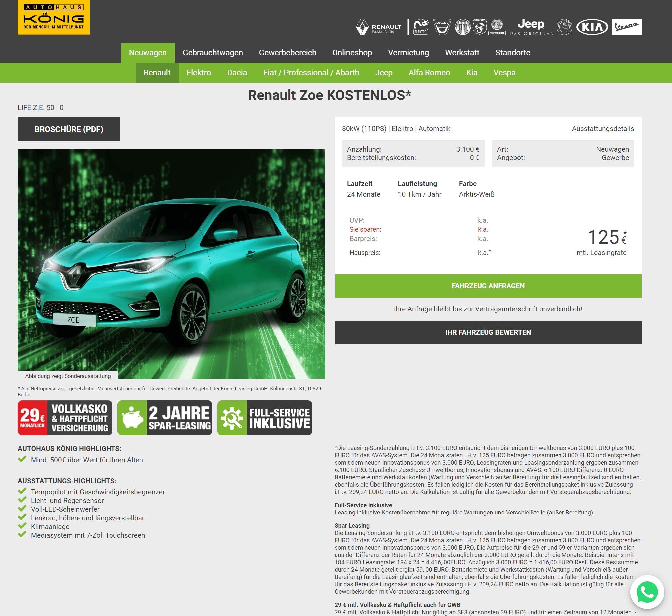Click Laufleistung 10 Tkm / Jahr
Viewport: 672px width, 616px height.
click(419, 194)
